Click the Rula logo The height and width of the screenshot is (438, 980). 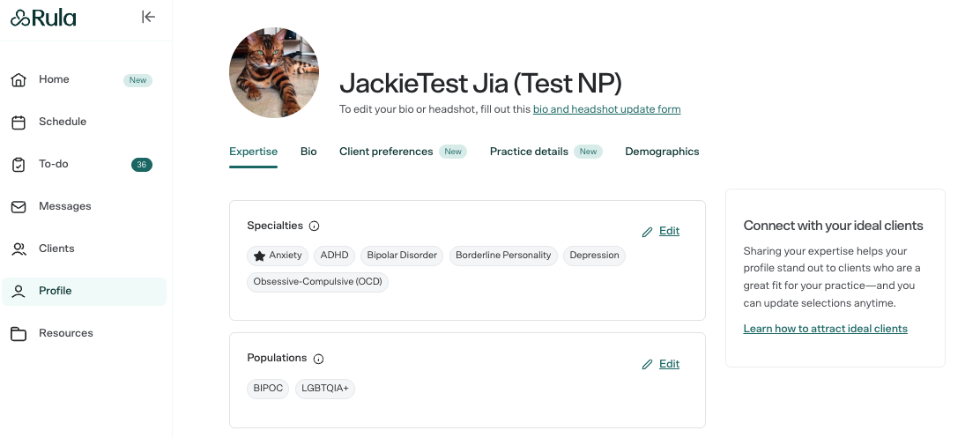pos(43,18)
